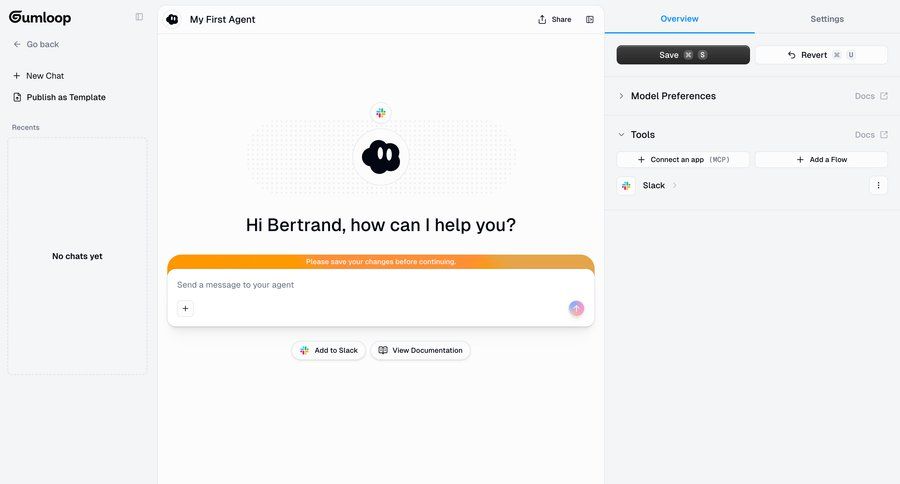
Task: Go back to previous page
Action: [36, 44]
